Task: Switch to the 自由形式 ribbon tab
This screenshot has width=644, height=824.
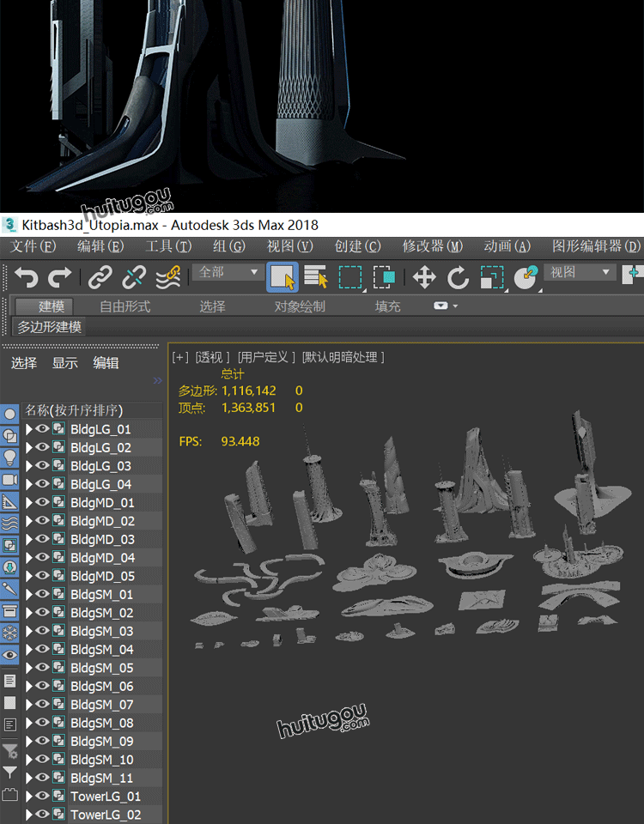Action: [x=125, y=306]
